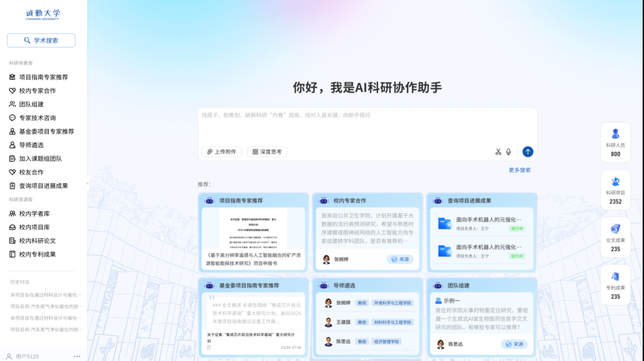The width and height of the screenshot is (644, 361).
Task: Open 导师遴选 sidebar item
Action: (26, 145)
